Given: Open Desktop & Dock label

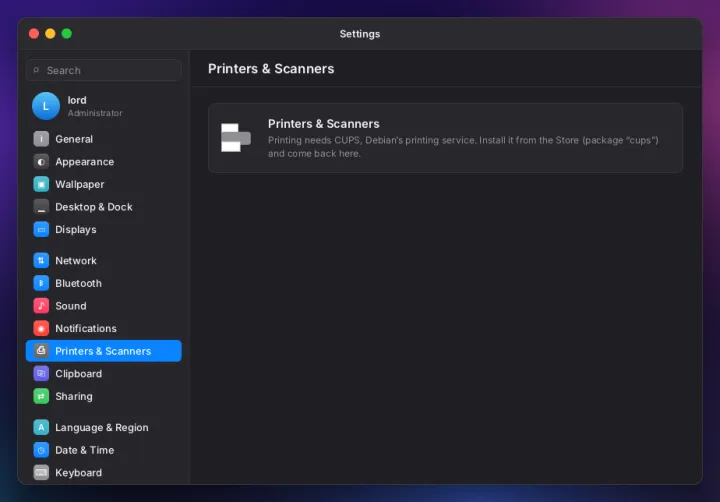Looking at the screenshot, I should pos(94,207).
